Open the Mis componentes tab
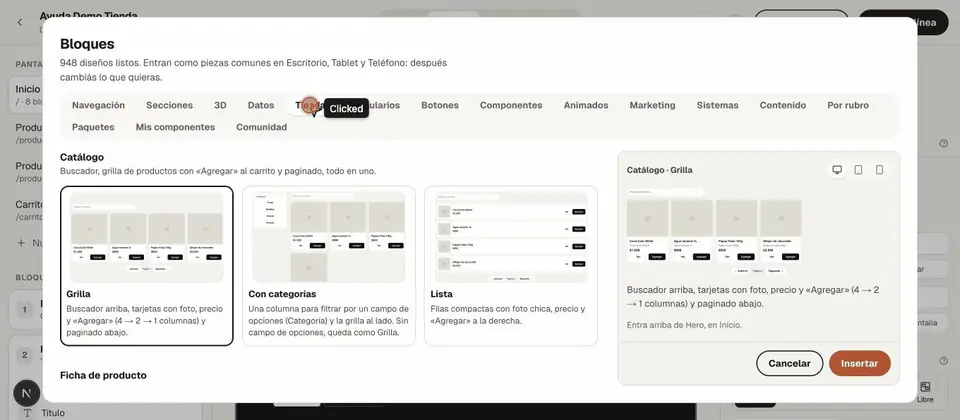Viewport: 960px width, 420px height. coord(175,127)
